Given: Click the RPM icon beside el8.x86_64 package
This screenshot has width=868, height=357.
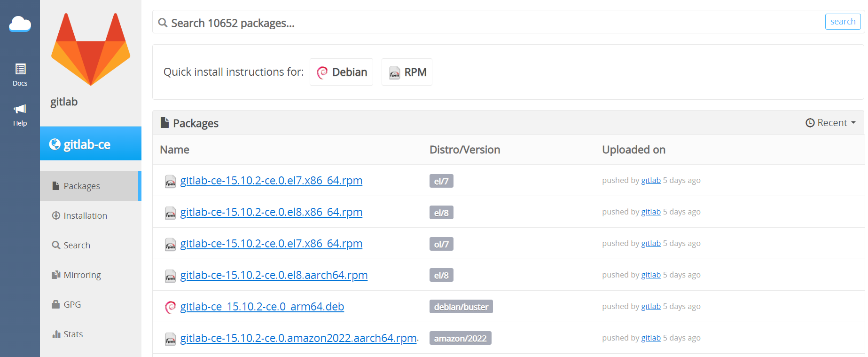Looking at the screenshot, I should [x=170, y=213].
